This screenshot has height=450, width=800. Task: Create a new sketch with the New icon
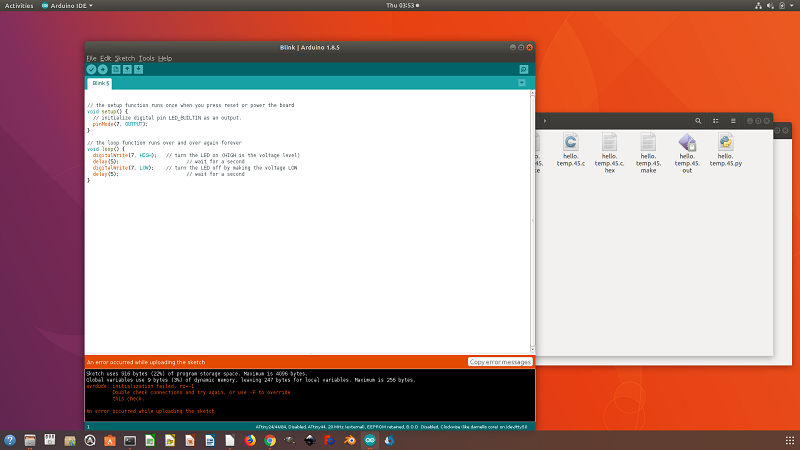coord(116,69)
